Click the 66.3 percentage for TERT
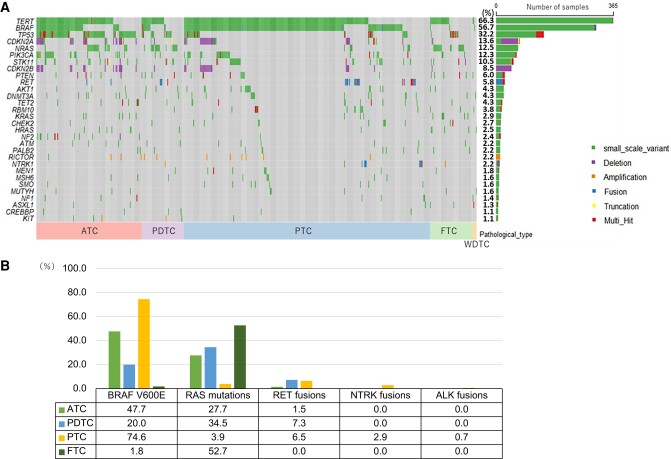The image size is (671, 459). click(487, 21)
